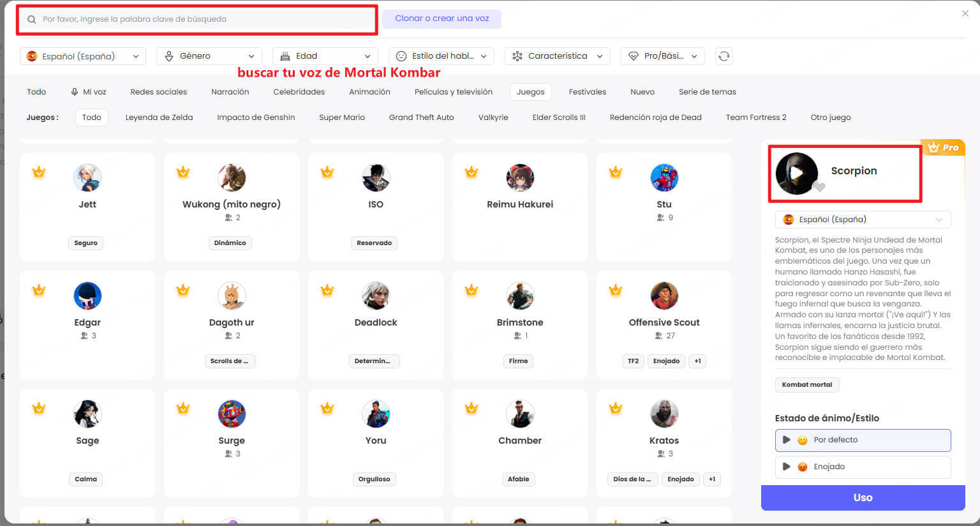980x526 pixels.
Task: Open the Mi voz tab
Action: pos(88,92)
